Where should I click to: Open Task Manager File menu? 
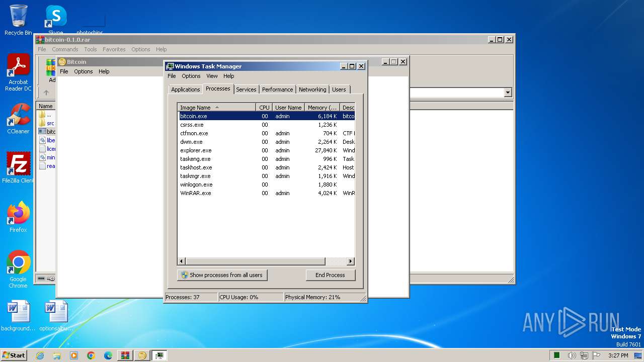coord(172,76)
